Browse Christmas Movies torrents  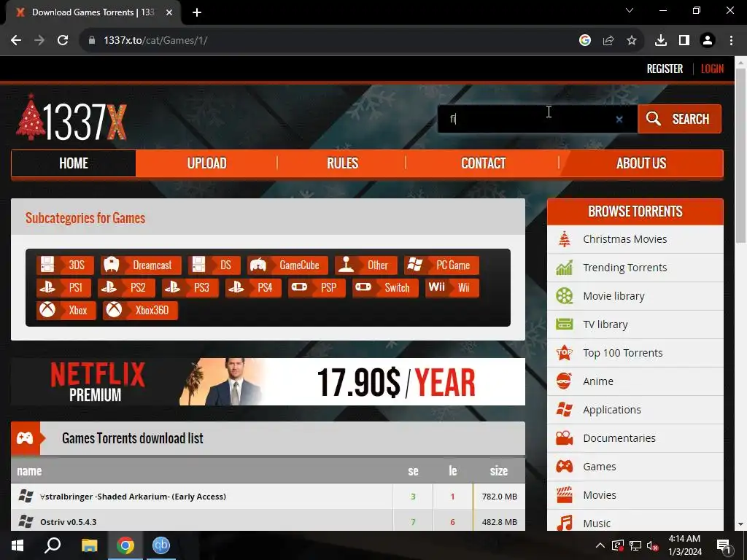(x=635, y=239)
